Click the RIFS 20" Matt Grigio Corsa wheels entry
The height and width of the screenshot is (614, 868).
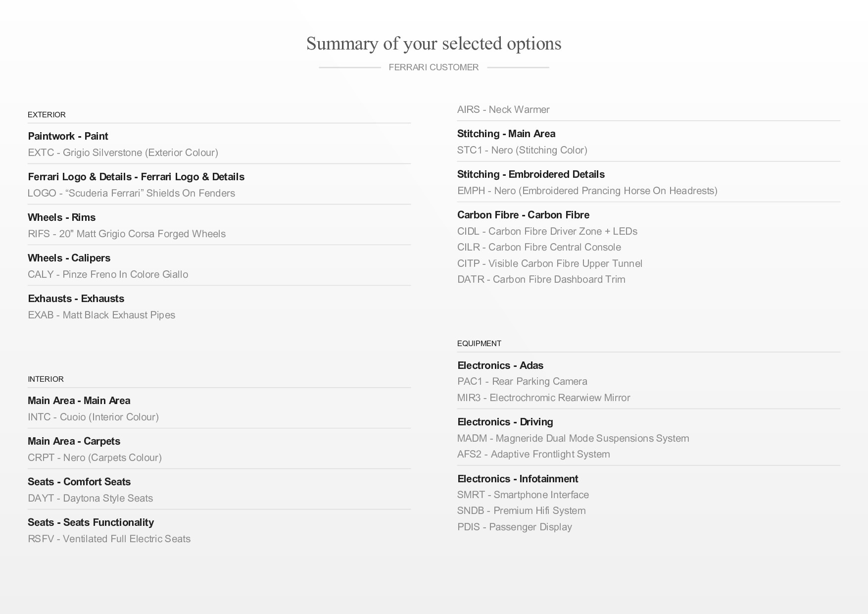pos(127,234)
